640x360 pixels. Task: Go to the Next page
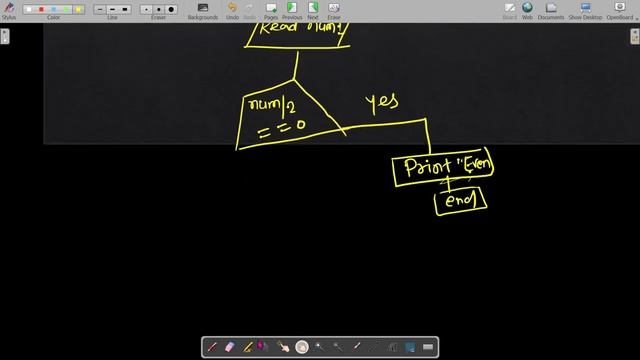coord(313,11)
